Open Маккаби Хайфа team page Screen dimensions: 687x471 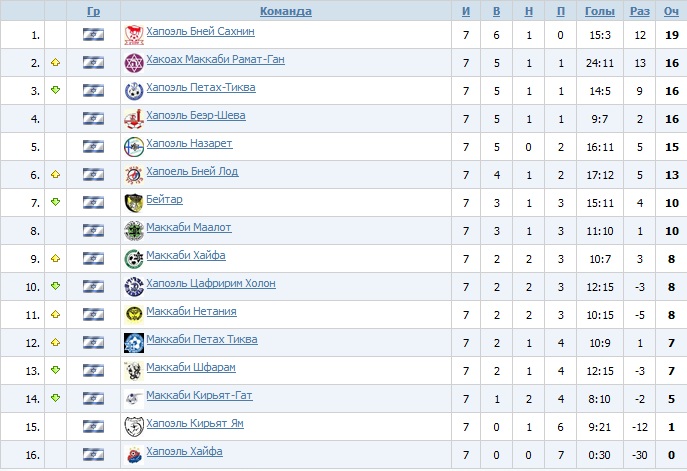186,256
